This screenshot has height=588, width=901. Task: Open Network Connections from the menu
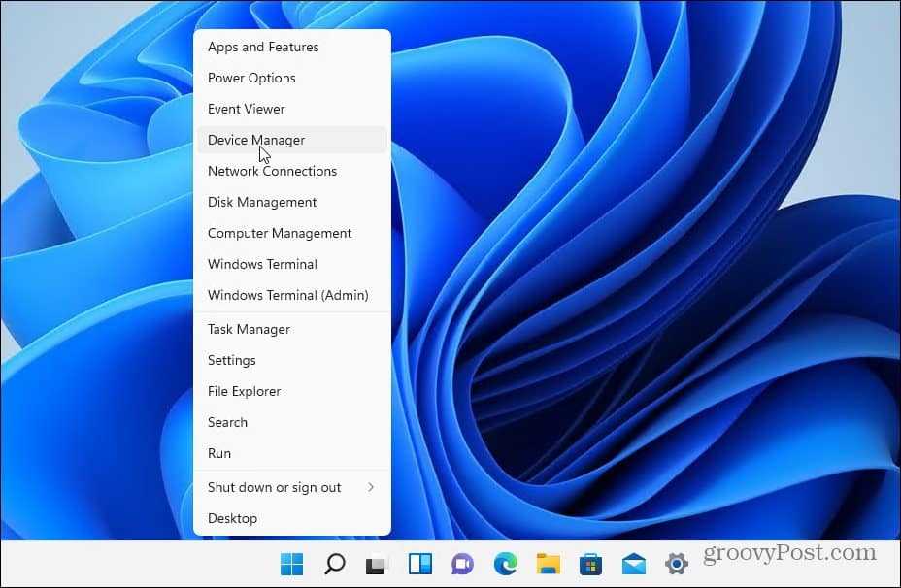pyautogui.click(x=272, y=171)
